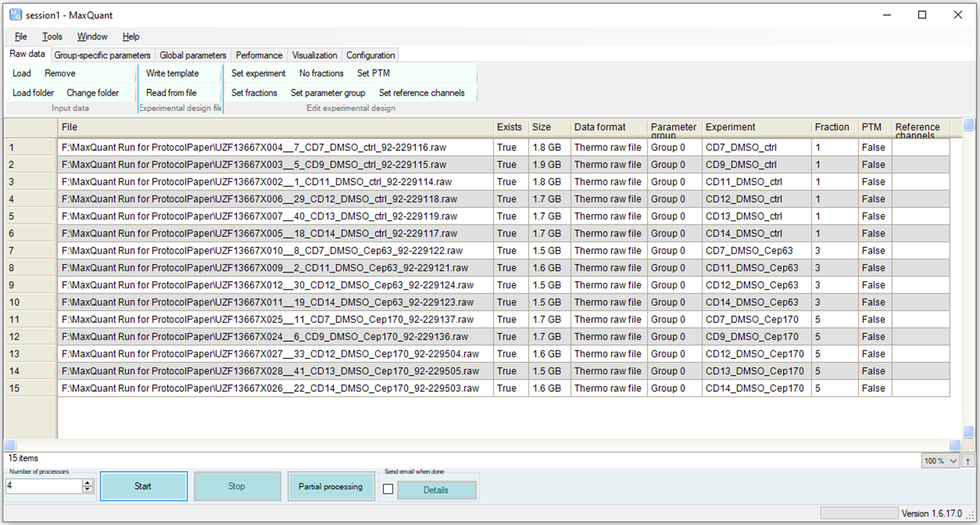Screen dimensions: 980x525
Task: Open the Tools menu
Action: (52, 37)
